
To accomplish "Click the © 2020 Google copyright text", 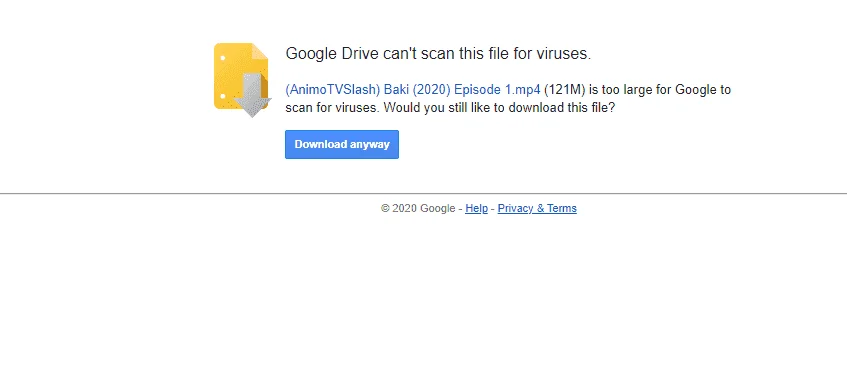I will pyautogui.click(x=418, y=208).
